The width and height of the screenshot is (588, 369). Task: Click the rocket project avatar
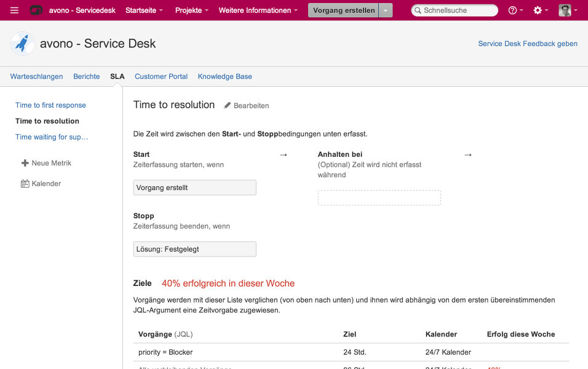[x=23, y=44]
